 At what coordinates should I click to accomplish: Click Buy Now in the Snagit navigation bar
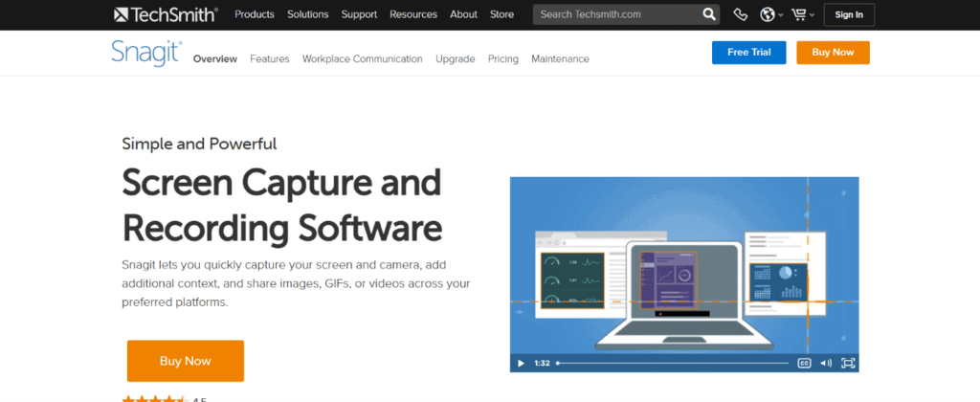[x=833, y=53]
